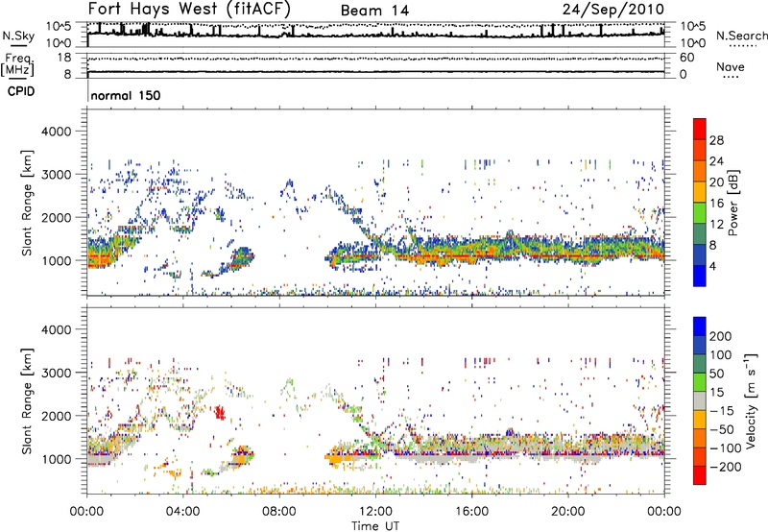Click "Slant Range [km]" label of the power panel
Screen dimensions: 768x532
click(27, 203)
